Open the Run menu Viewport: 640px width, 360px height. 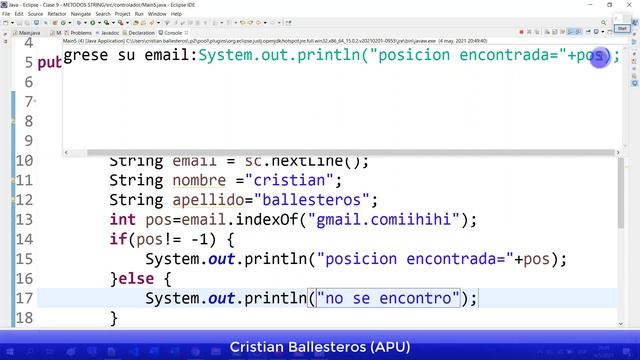pos(139,14)
